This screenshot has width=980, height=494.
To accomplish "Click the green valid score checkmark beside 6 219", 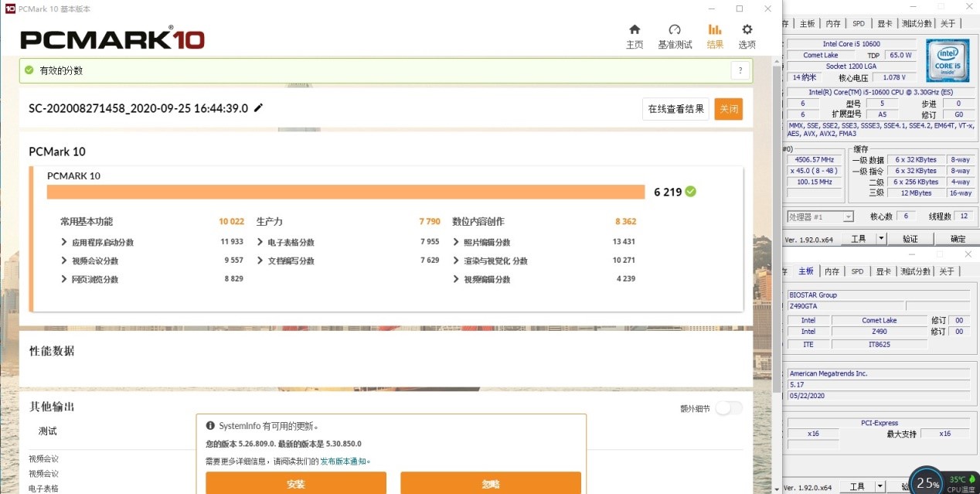I will click(x=690, y=191).
